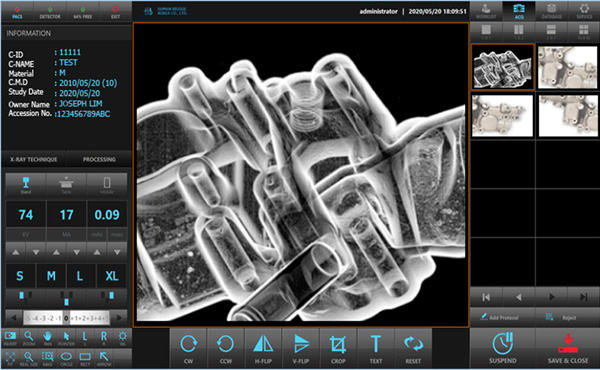
Task: Adjust the left AEC chamber selector
Action: tap(25, 297)
